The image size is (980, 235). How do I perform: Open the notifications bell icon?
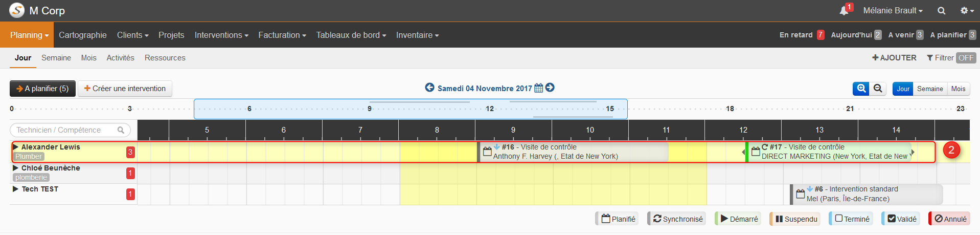point(844,11)
